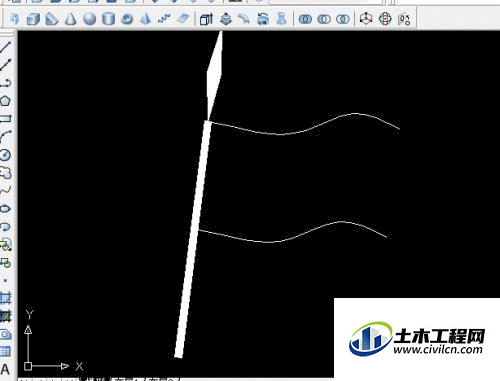The image size is (500, 381).
Task: Open the Insert Block tool
Action: [x=6, y=245]
